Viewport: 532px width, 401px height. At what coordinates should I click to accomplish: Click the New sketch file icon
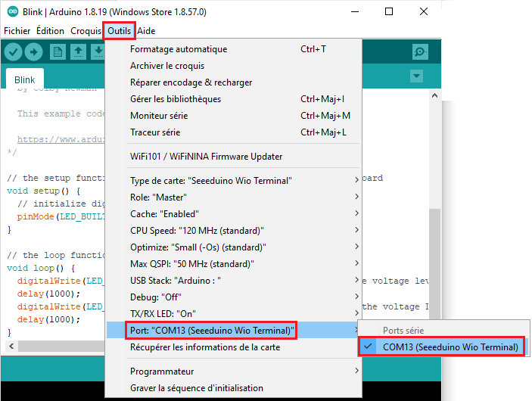click(x=58, y=52)
